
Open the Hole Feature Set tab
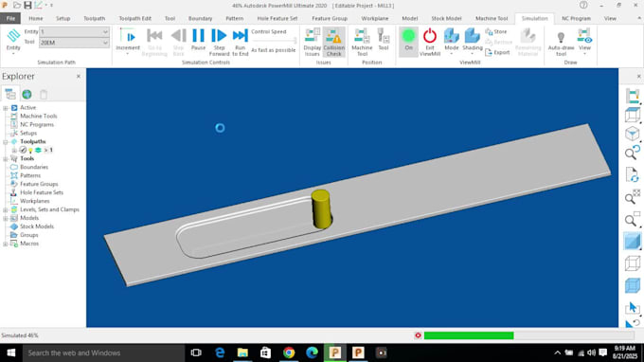(277, 19)
